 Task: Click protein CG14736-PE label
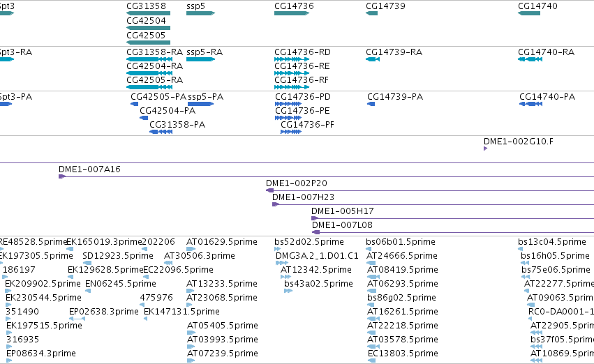pyautogui.click(x=303, y=111)
